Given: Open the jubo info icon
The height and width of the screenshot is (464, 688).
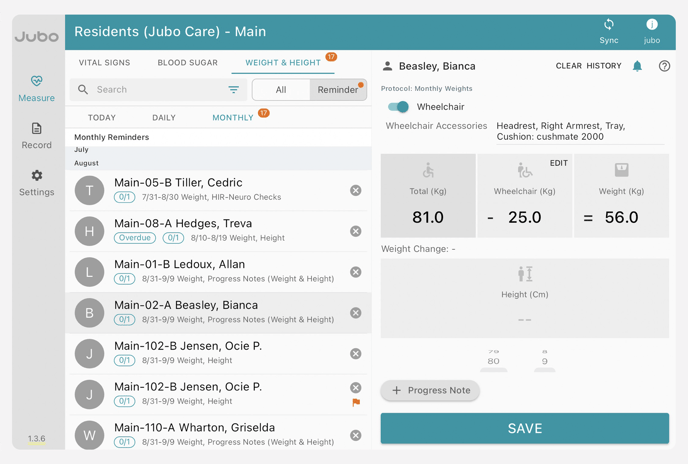Looking at the screenshot, I should click(x=652, y=24).
